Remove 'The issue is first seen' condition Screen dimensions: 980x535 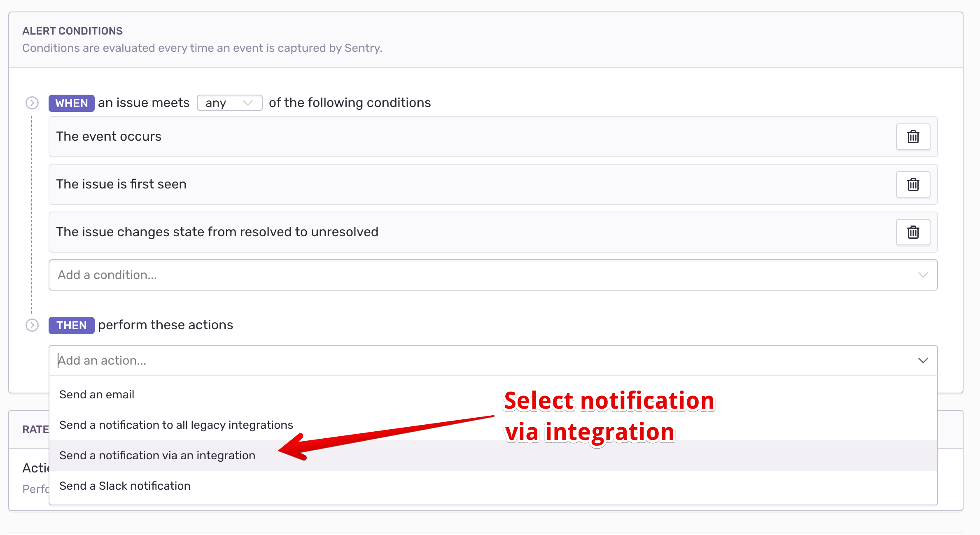913,184
